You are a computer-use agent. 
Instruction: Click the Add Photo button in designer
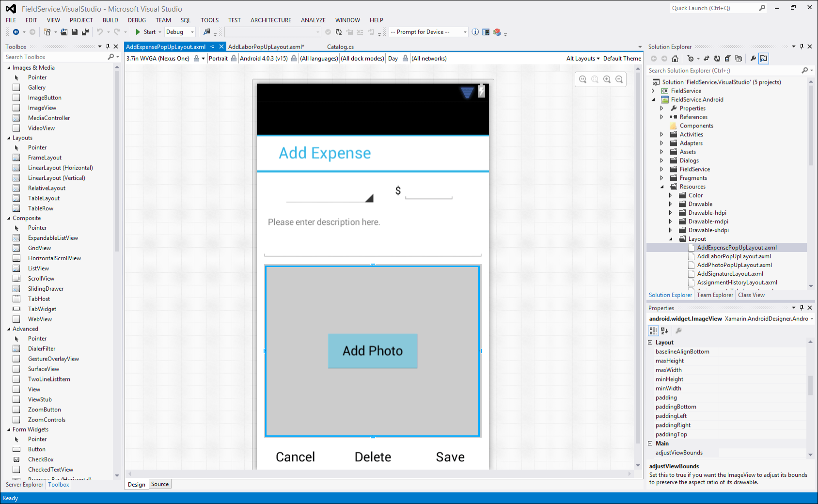click(x=373, y=351)
